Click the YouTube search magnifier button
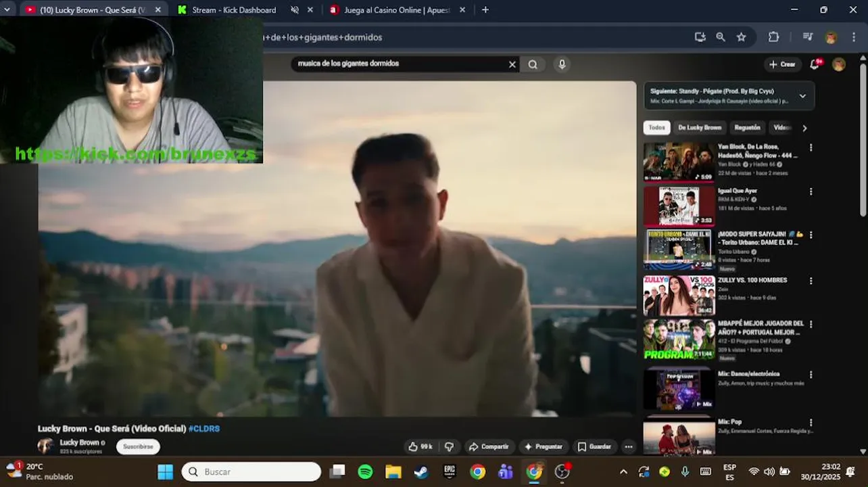The image size is (868, 487). pos(533,64)
